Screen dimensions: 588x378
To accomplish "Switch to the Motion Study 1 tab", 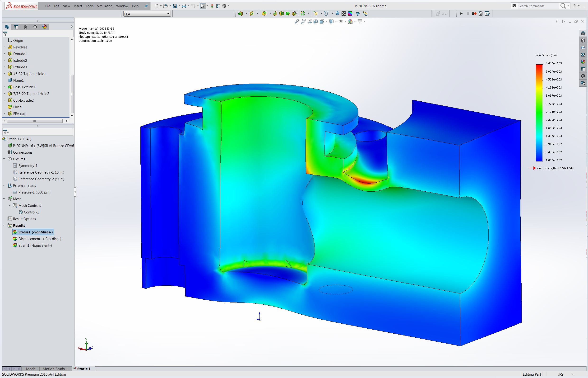I will pyautogui.click(x=55, y=369).
